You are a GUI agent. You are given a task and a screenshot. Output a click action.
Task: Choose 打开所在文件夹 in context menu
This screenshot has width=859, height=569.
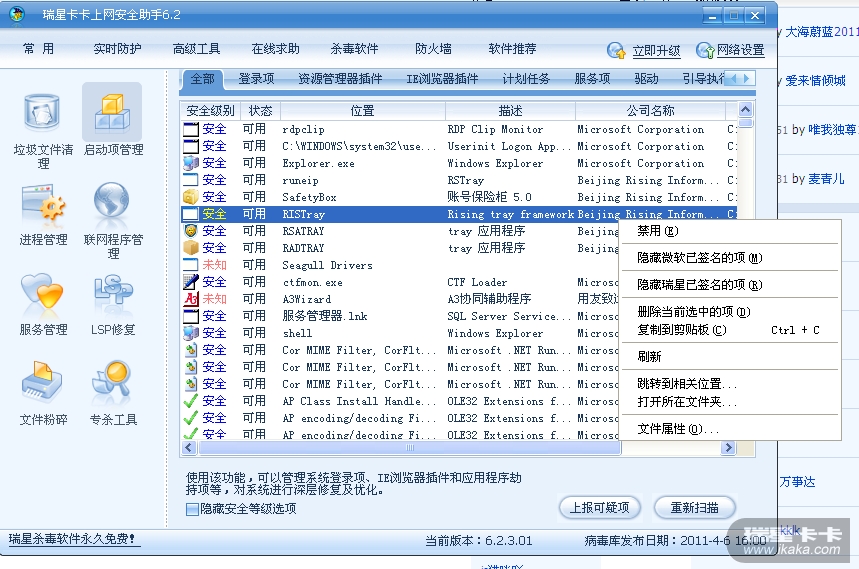click(x=730, y=402)
